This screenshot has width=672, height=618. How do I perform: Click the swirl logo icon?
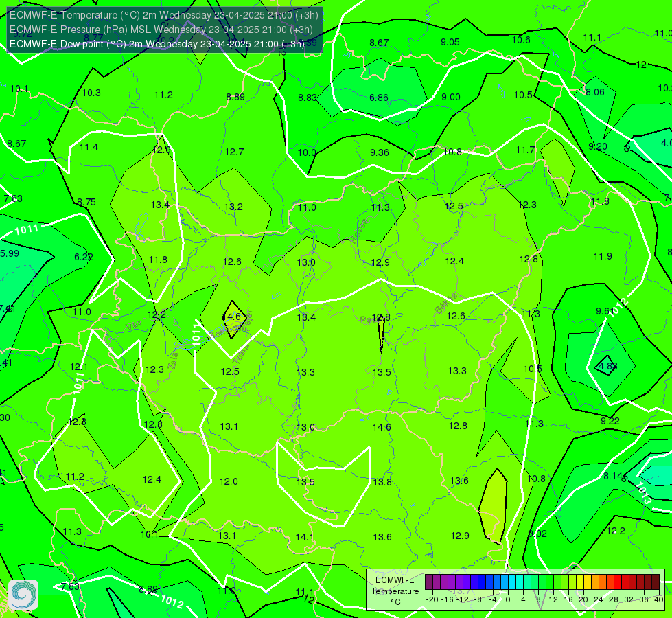23,595
